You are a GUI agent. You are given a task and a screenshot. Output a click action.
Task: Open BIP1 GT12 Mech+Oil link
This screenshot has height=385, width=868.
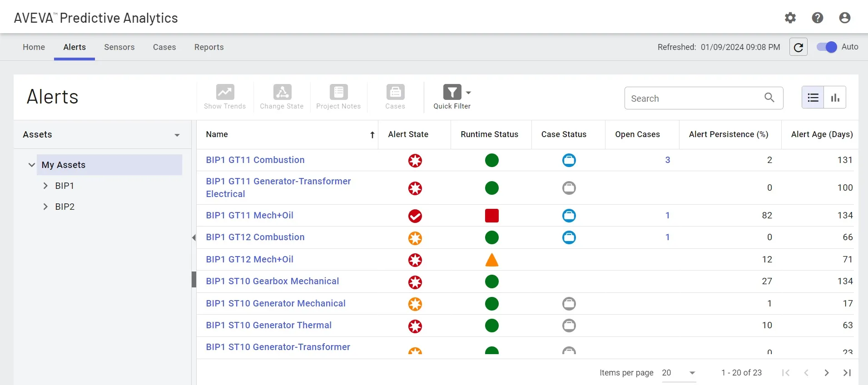point(250,259)
